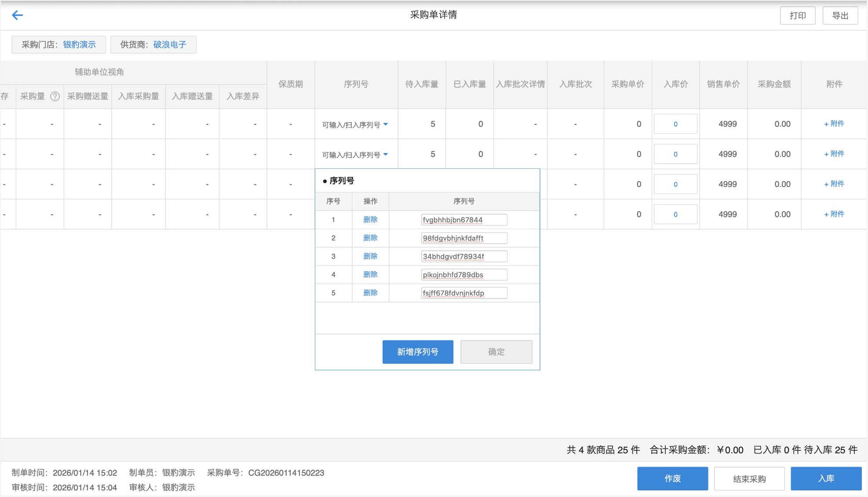Click the 结束采购 button
The width and height of the screenshot is (868, 497).
coord(749,479)
